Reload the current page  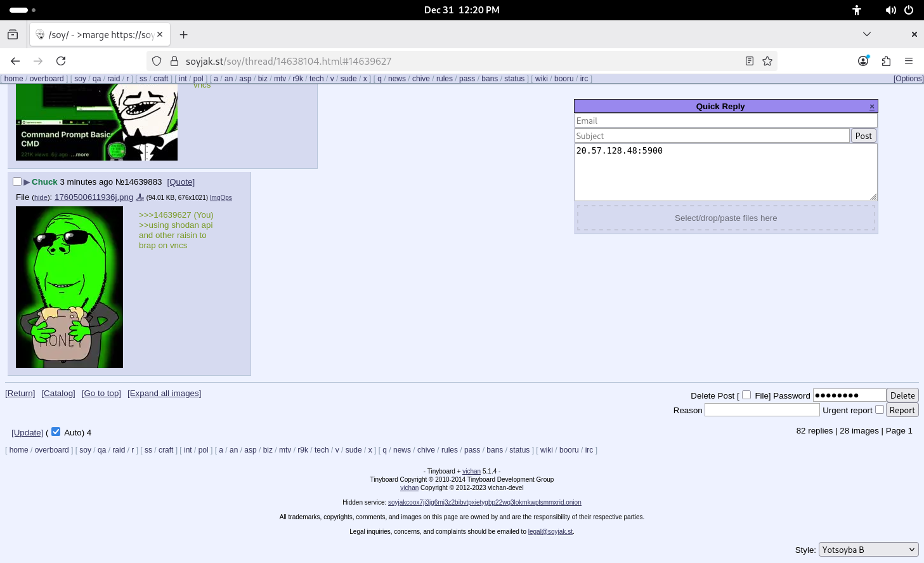[61, 61]
